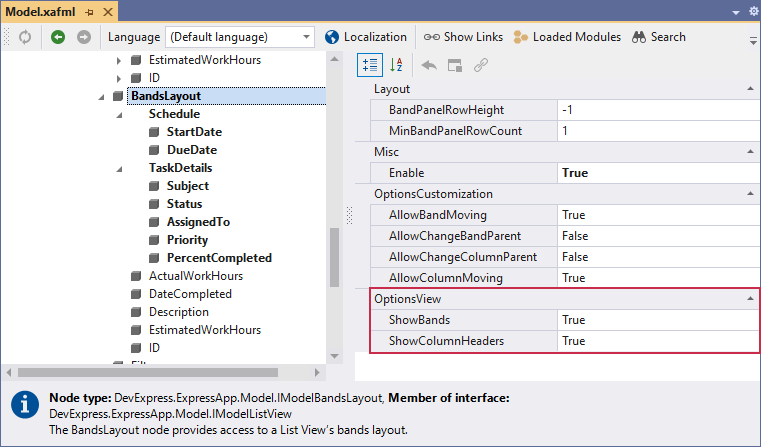The height and width of the screenshot is (447, 761).
Task: Open the tab list dropdown arrow at the right of the tab strip
Action: tap(736, 13)
